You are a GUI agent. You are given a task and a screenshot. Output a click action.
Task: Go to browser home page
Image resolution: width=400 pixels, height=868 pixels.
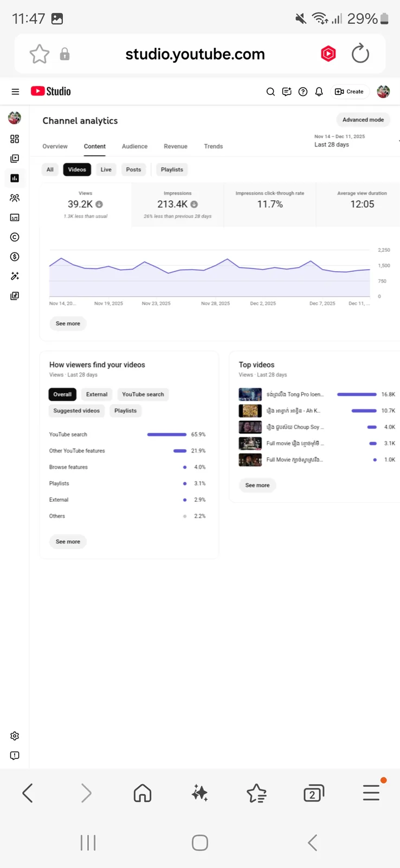click(143, 793)
